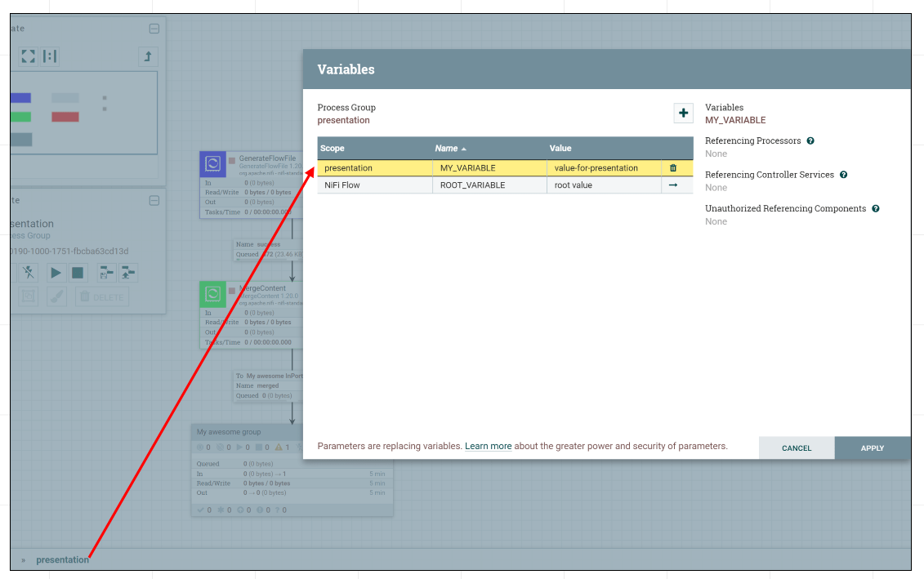Stop the process group with square icon
924x579 pixels.
click(x=78, y=273)
